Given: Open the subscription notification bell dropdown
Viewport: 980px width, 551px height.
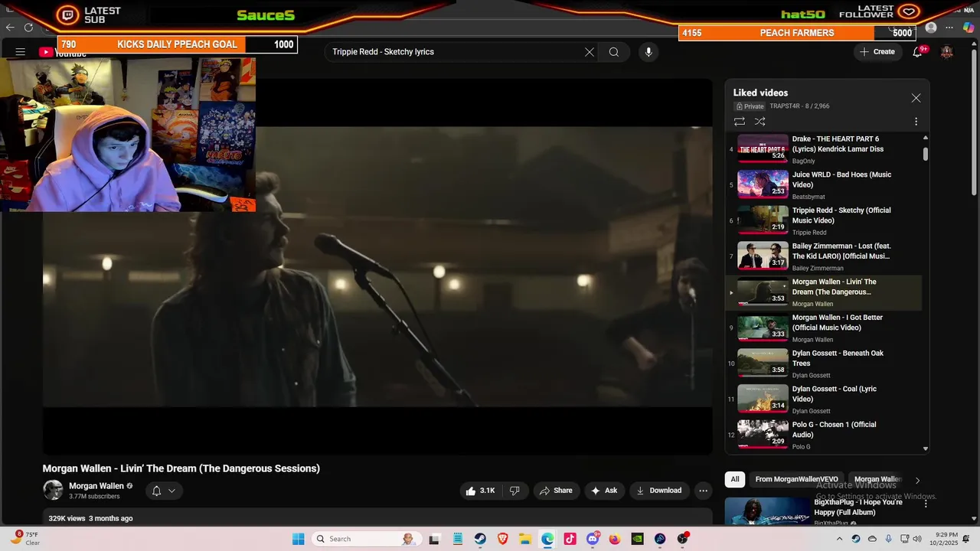Looking at the screenshot, I should pyautogui.click(x=164, y=491).
